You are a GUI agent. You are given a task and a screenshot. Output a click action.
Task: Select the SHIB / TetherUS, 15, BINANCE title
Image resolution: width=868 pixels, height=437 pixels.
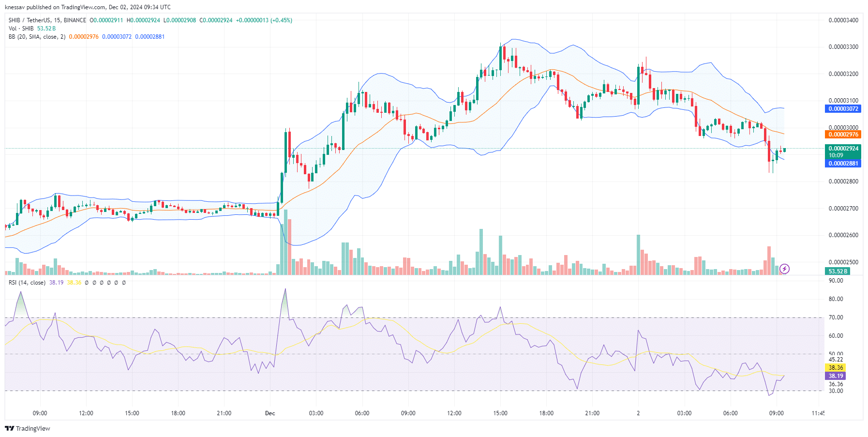click(x=47, y=20)
